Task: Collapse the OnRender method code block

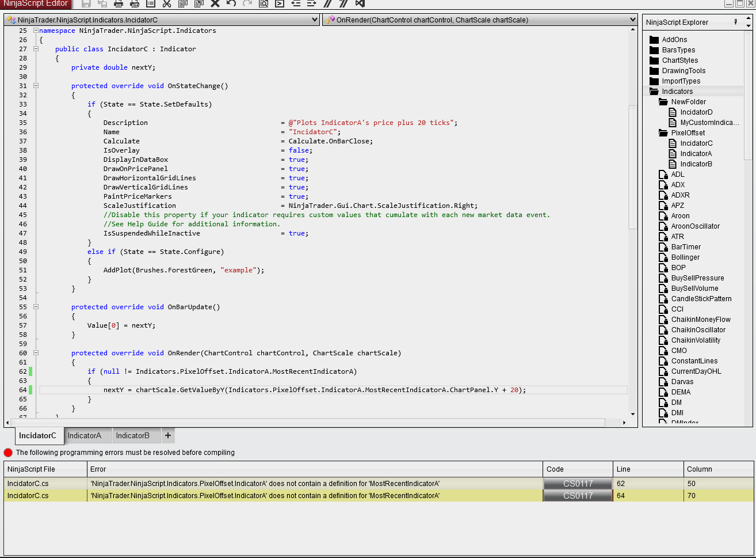Action: coord(36,353)
